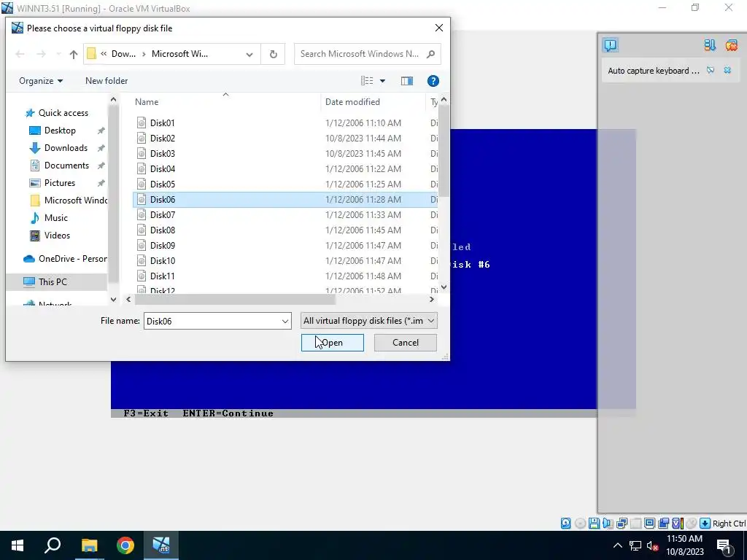Click New folder button

pyautogui.click(x=107, y=81)
